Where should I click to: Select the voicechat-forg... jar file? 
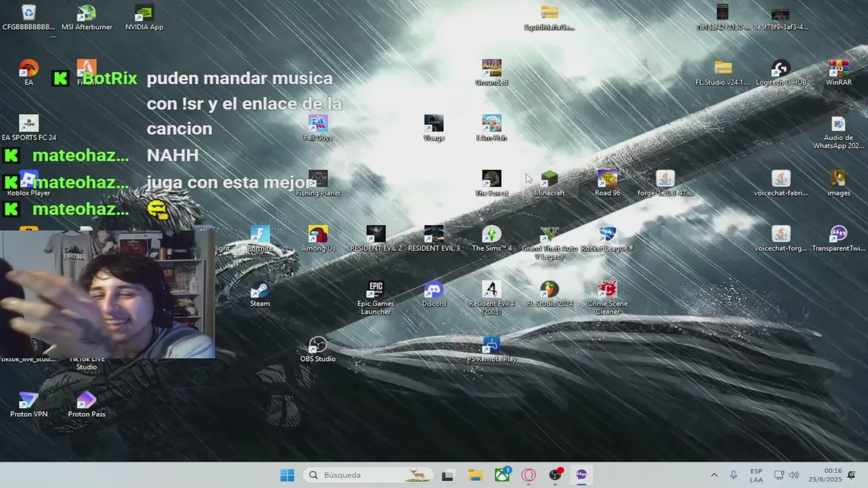[x=781, y=239]
